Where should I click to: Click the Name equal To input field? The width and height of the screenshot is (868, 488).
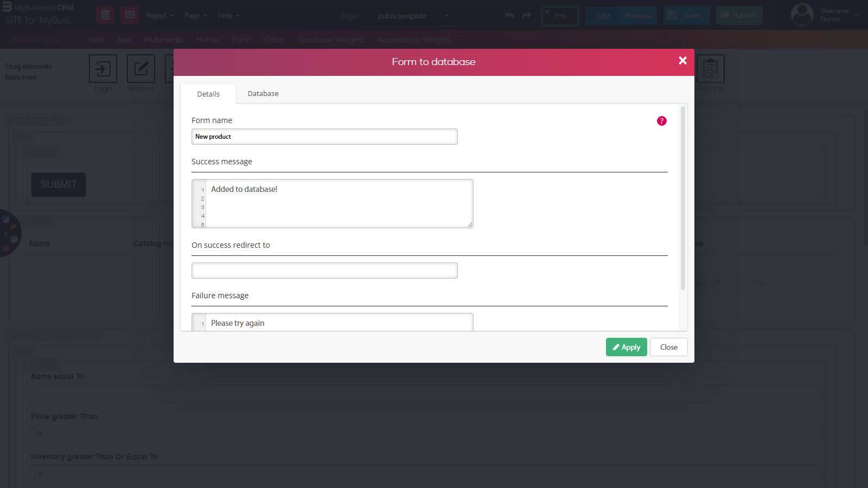point(426,394)
